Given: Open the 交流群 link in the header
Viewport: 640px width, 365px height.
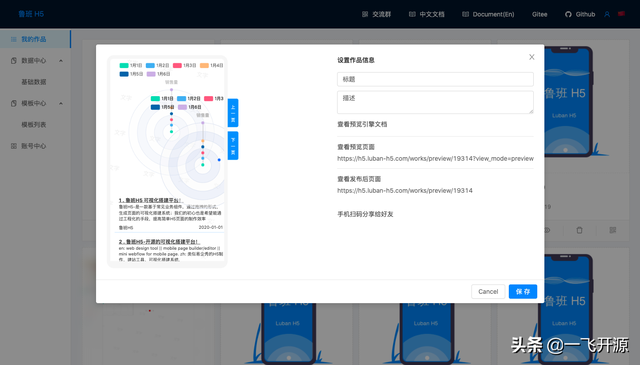Looking at the screenshot, I should pos(376,14).
